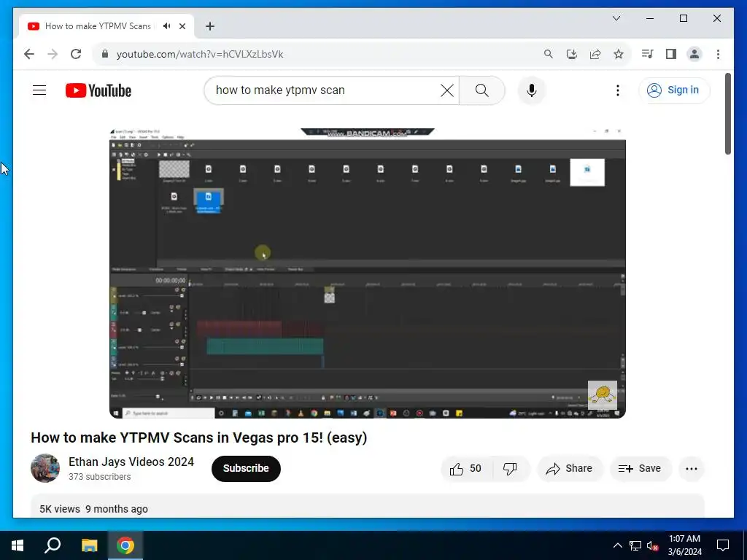Open Windows Start menu
The image size is (747, 560).
click(18, 545)
